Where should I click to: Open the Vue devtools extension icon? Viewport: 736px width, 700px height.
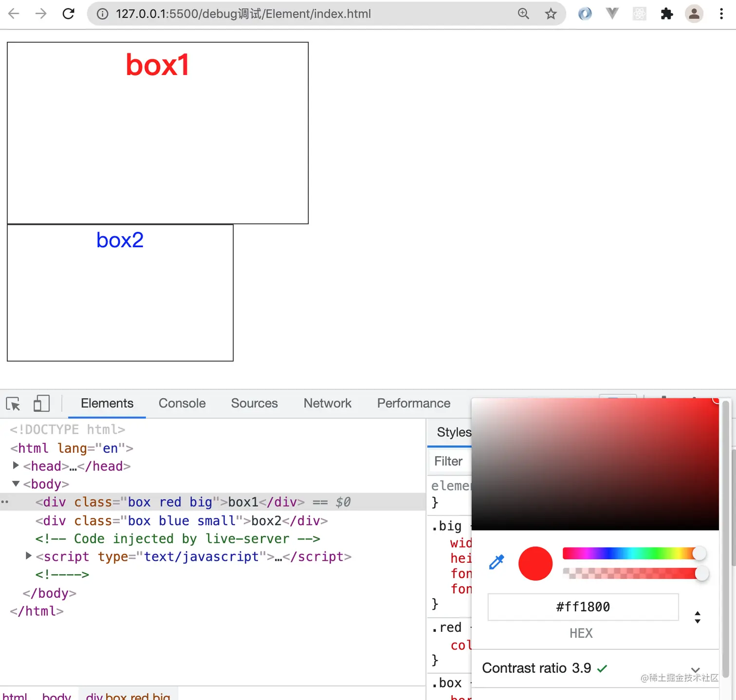(612, 14)
